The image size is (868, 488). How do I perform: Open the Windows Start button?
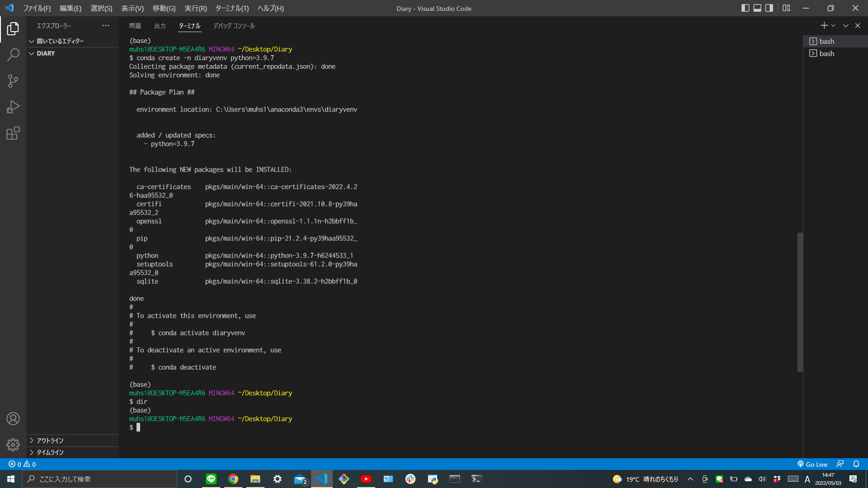[x=11, y=479]
